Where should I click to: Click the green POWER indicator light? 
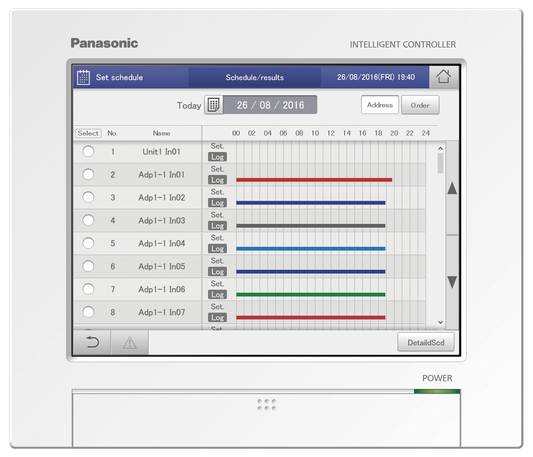tap(437, 391)
